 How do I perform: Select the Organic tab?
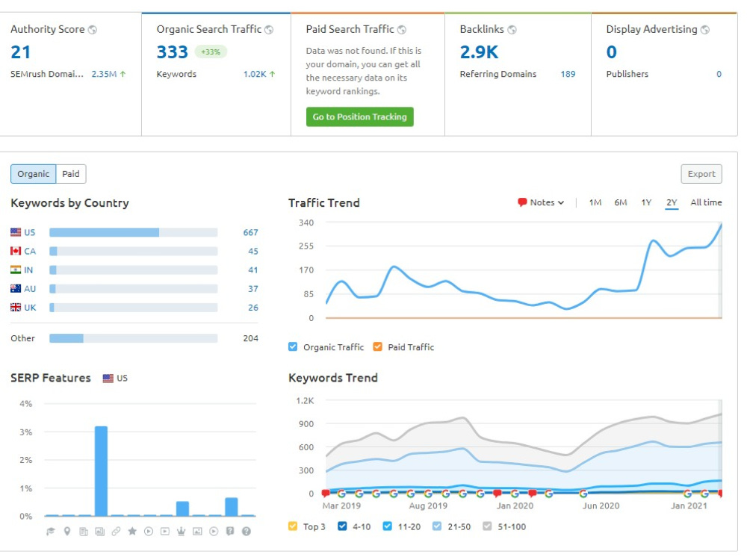[33, 174]
